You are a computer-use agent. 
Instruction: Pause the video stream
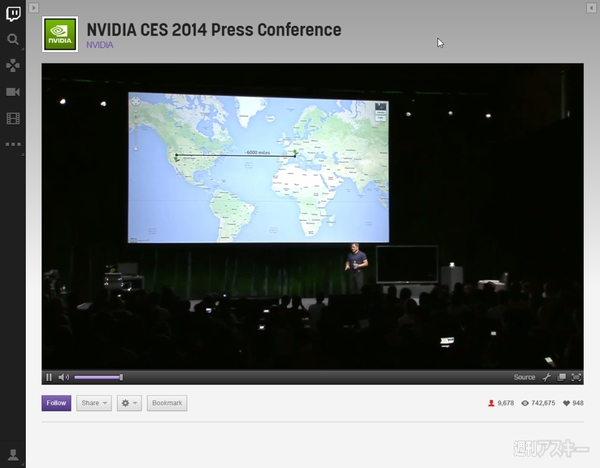pyautogui.click(x=49, y=377)
